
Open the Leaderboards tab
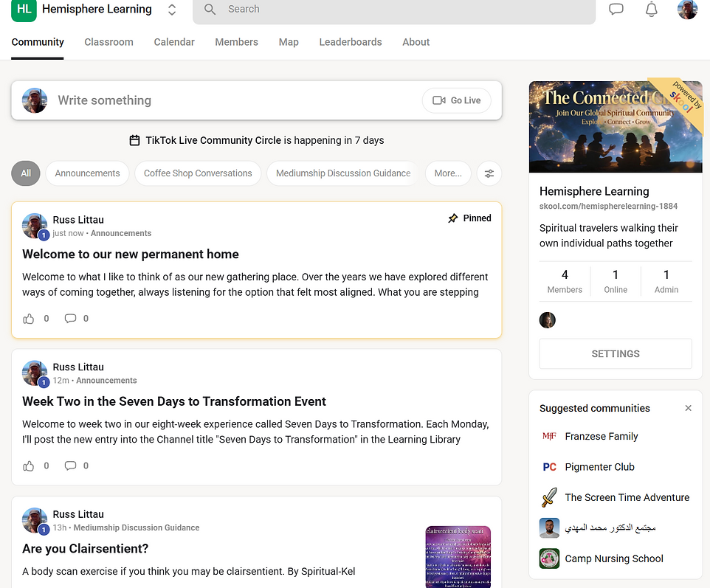click(351, 42)
